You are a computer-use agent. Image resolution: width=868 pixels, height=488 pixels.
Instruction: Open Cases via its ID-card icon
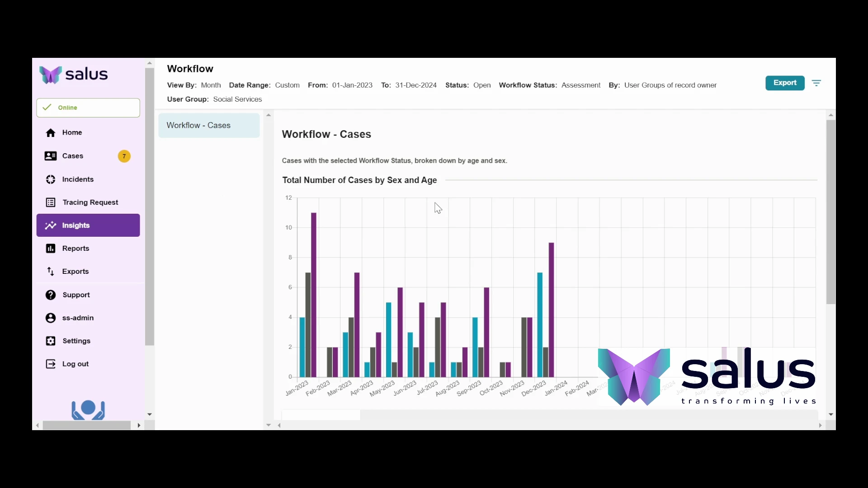[51, 156]
